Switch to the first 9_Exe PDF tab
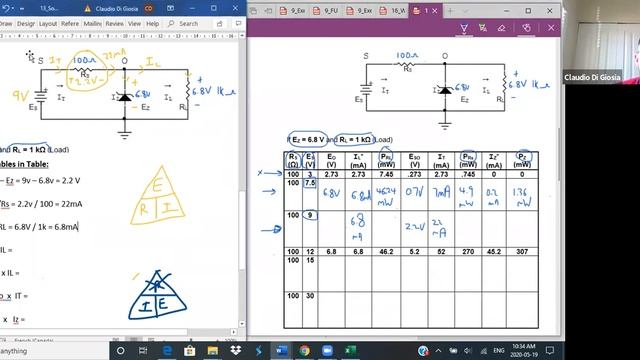 pyautogui.click(x=293, y=11)
